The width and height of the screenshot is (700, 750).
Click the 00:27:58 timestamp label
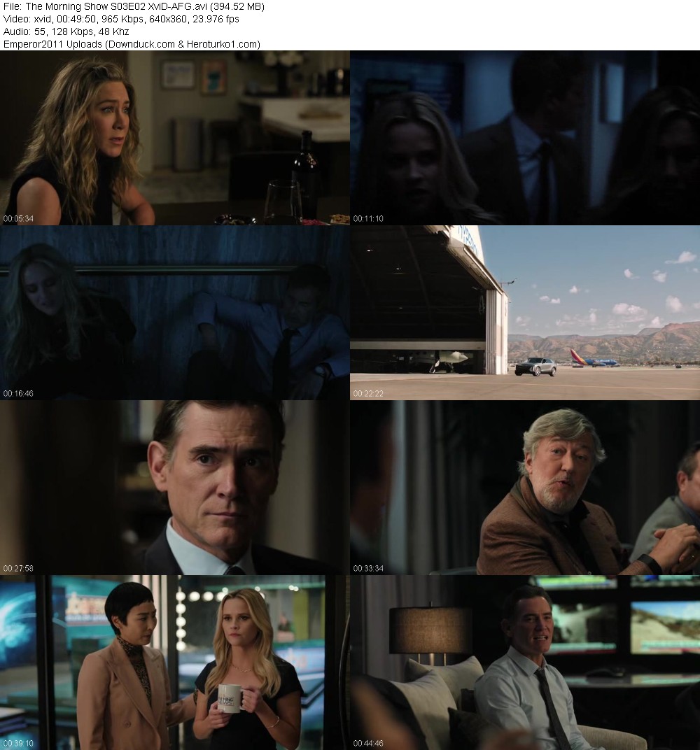(x=18, y=569)
